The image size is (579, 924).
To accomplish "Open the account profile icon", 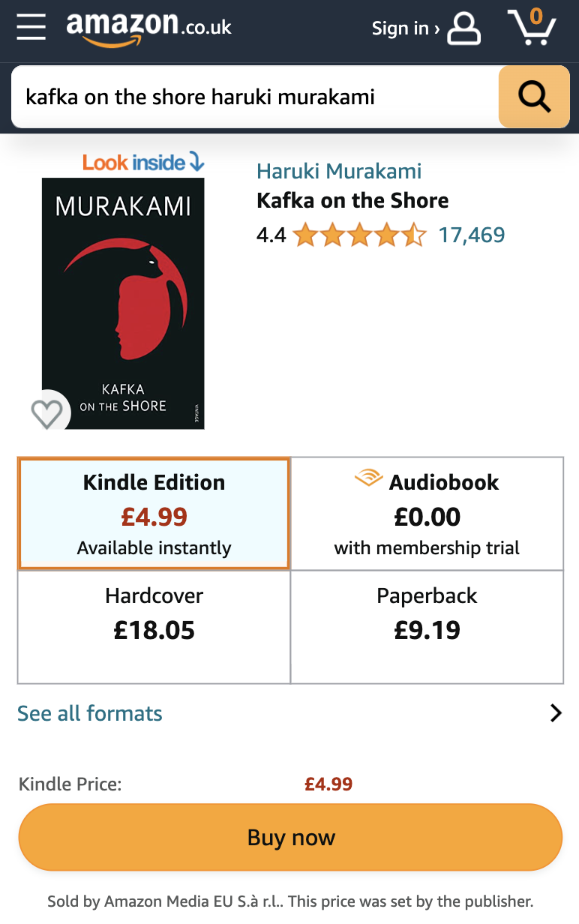I will point(463,28).
